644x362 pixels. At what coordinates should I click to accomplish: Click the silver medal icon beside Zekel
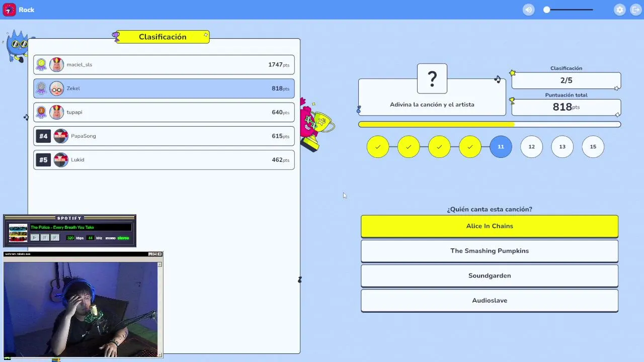click(41, 88)
